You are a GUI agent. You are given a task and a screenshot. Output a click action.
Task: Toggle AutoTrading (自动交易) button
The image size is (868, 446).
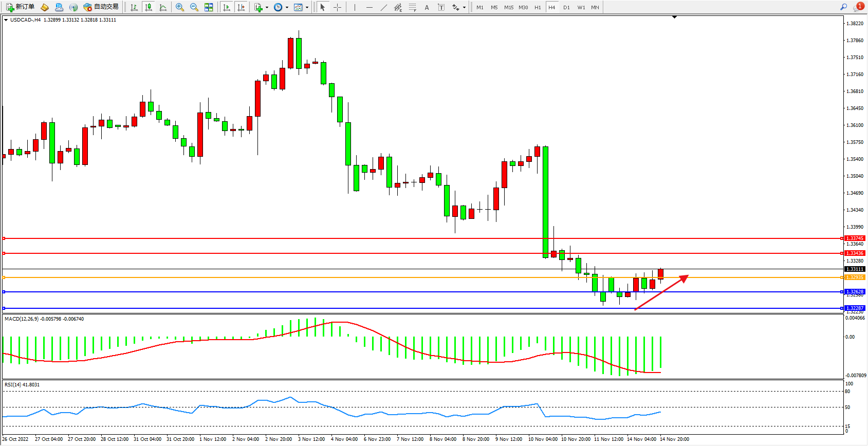click(101, 7)
